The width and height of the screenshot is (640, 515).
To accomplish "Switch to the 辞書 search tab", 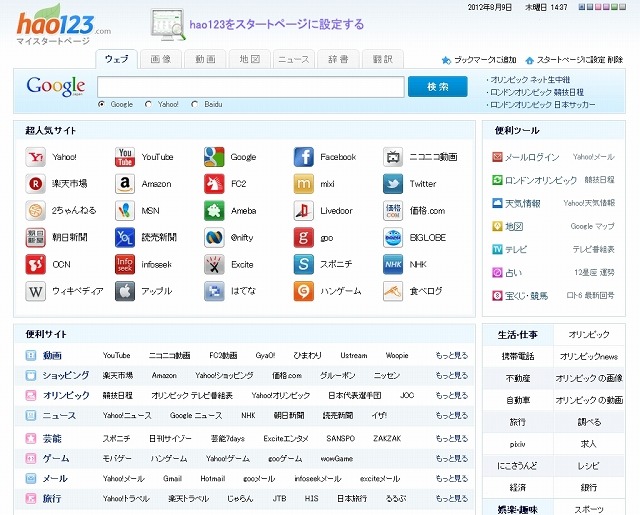I will [338, 59].
